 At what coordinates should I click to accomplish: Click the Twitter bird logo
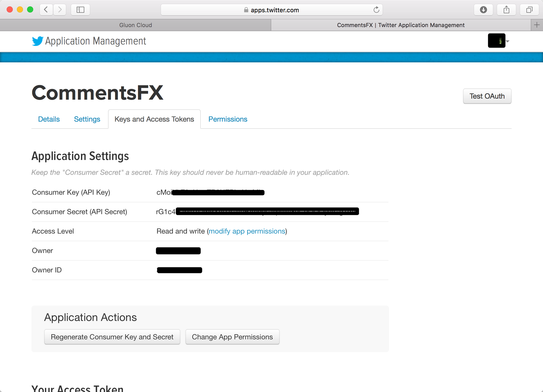pos(38,41)
